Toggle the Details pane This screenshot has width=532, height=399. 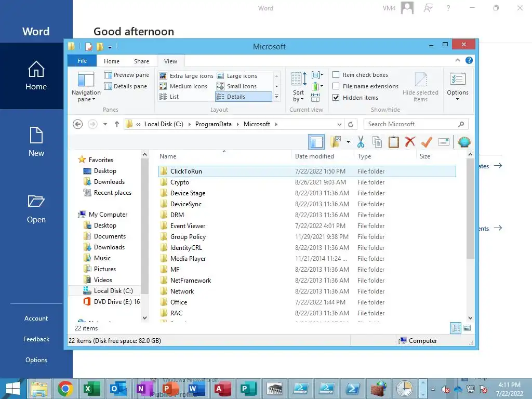pos(126,86)
